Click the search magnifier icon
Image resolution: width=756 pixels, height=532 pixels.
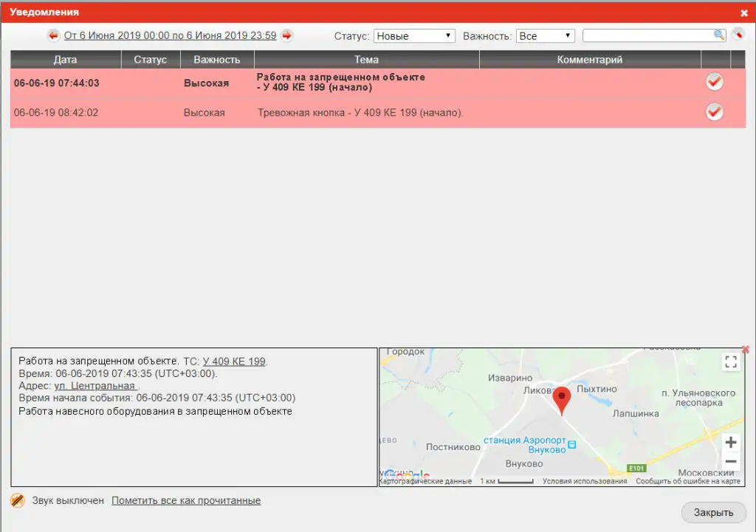718,35
